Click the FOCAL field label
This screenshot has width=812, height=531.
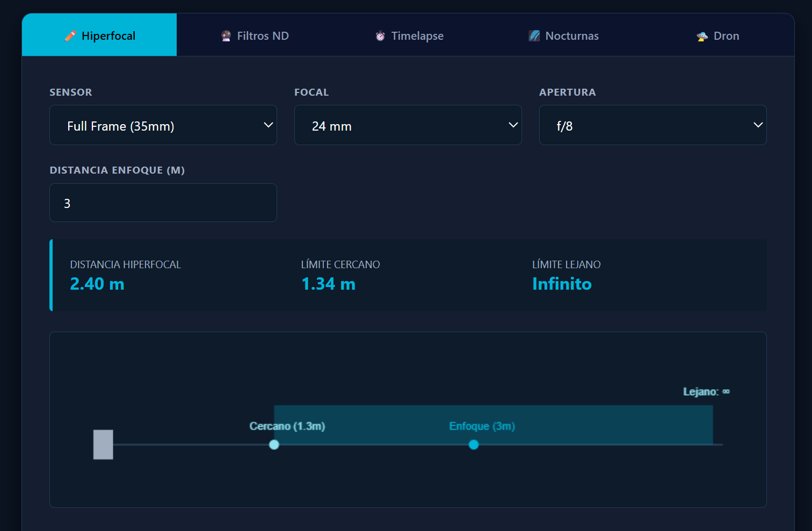click(311, 92)
